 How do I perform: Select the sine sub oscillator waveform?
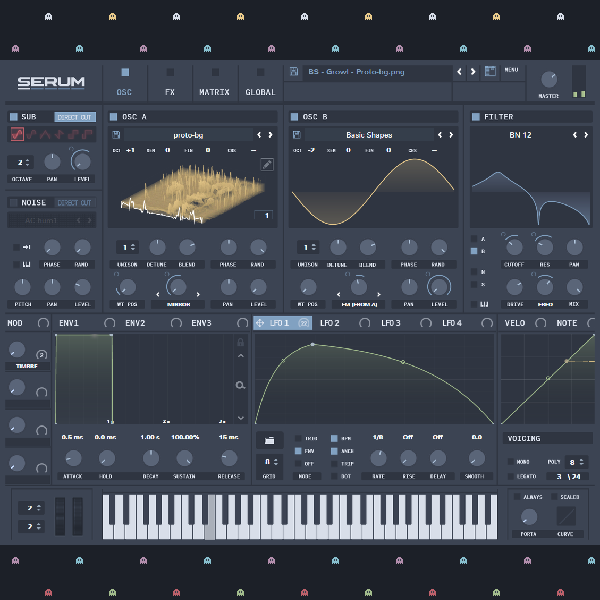click(17, 134)
